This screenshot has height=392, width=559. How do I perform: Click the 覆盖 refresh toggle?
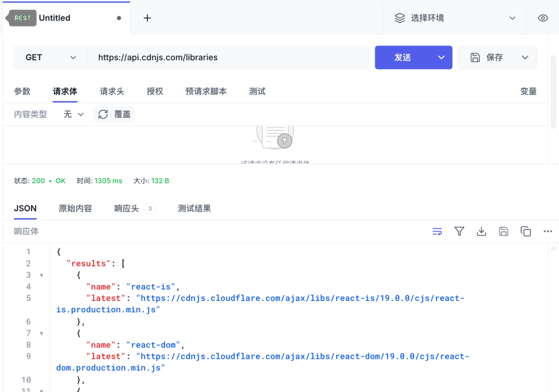pos(114,114)
